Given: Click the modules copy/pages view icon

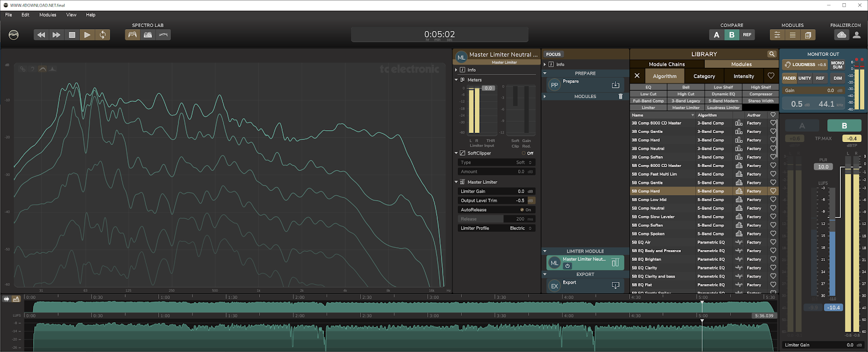Looking at the screenshot, I should coord(808,35).
